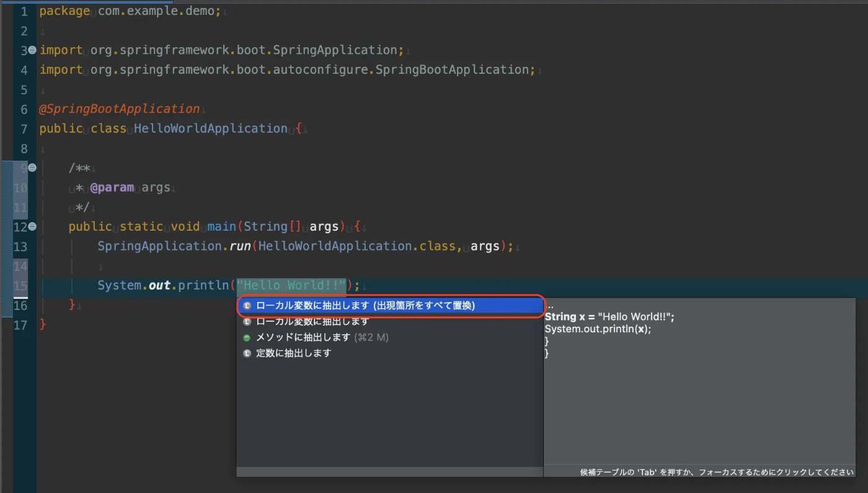Choose local variable extraction replacing all occurrences
Image resolution: width=868 pixels, height=493 pixels.
point(391,306)
